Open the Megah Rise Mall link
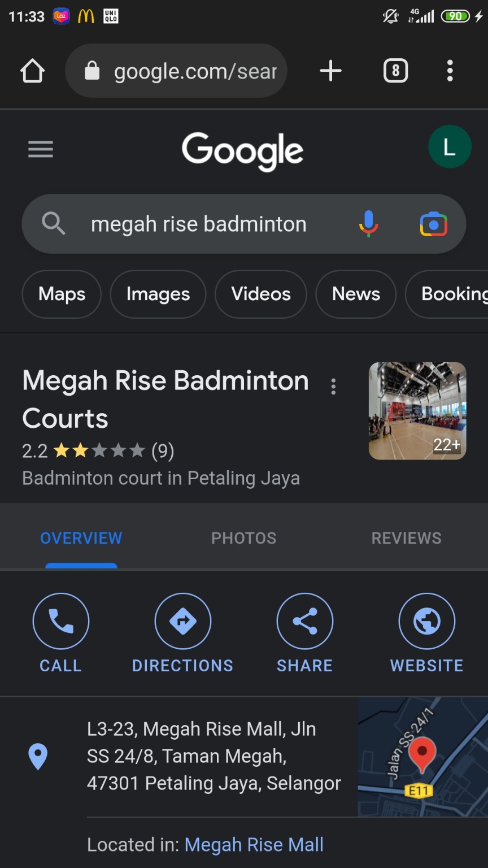 pyautogui.click(x=254, y=845)
